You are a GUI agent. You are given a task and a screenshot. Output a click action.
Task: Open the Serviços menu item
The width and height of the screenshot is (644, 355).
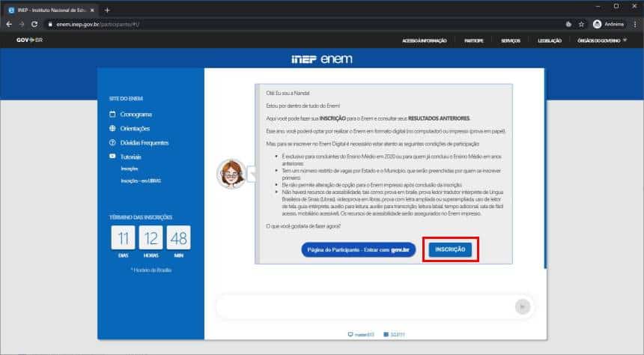pyautogui.click(x=511, y=40)
